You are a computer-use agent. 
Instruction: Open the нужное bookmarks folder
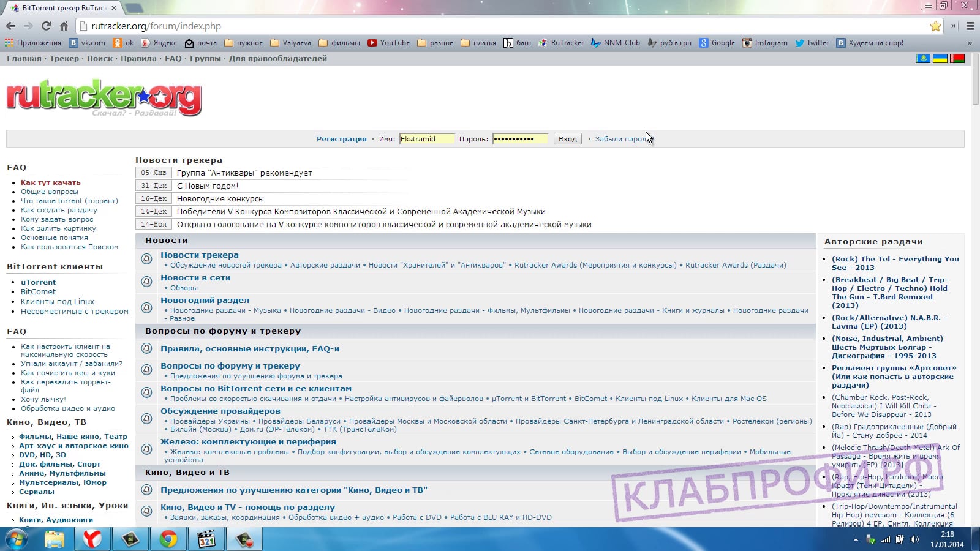click(244, 43)
